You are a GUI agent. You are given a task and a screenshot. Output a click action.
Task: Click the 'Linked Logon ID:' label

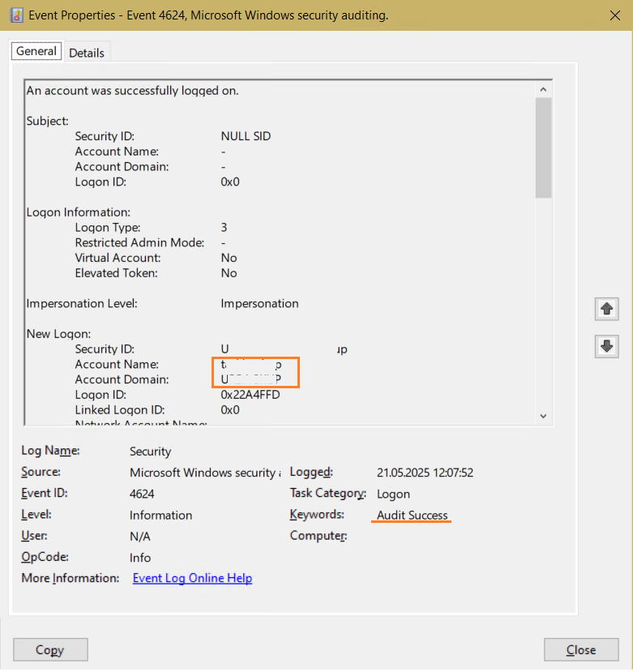coord(120,410)
